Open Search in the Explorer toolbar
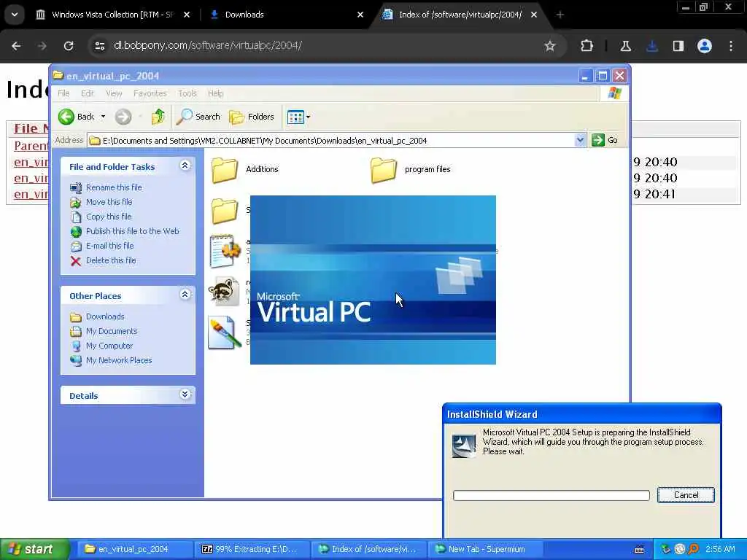The height and width of the screenshot is (560, 747). point(198,117)
